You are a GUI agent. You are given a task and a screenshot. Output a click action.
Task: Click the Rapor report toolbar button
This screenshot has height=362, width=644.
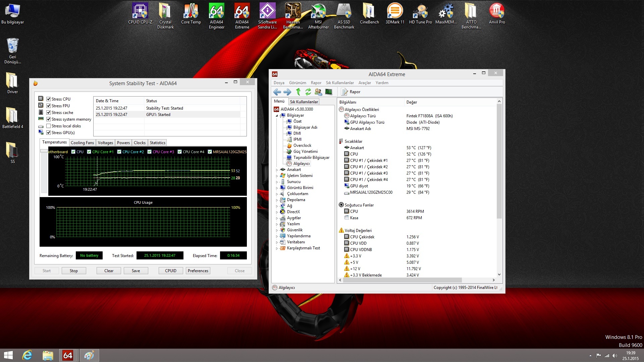351,92
